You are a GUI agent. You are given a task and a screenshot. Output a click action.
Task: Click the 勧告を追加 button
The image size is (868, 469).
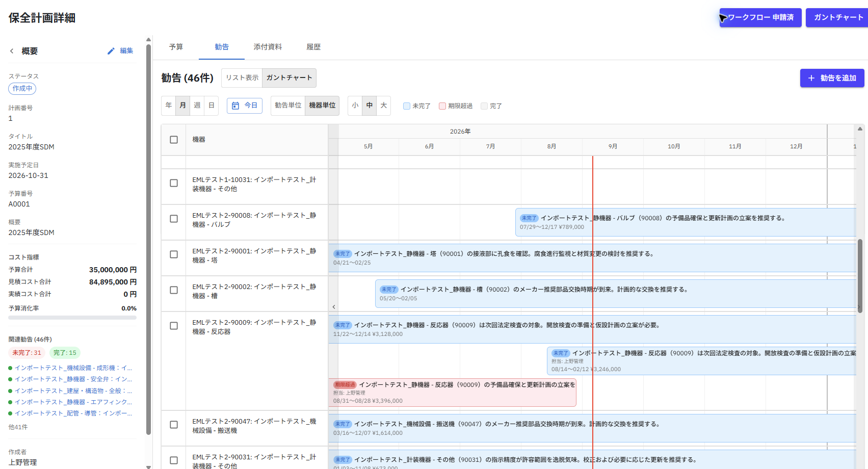[832, 78]
